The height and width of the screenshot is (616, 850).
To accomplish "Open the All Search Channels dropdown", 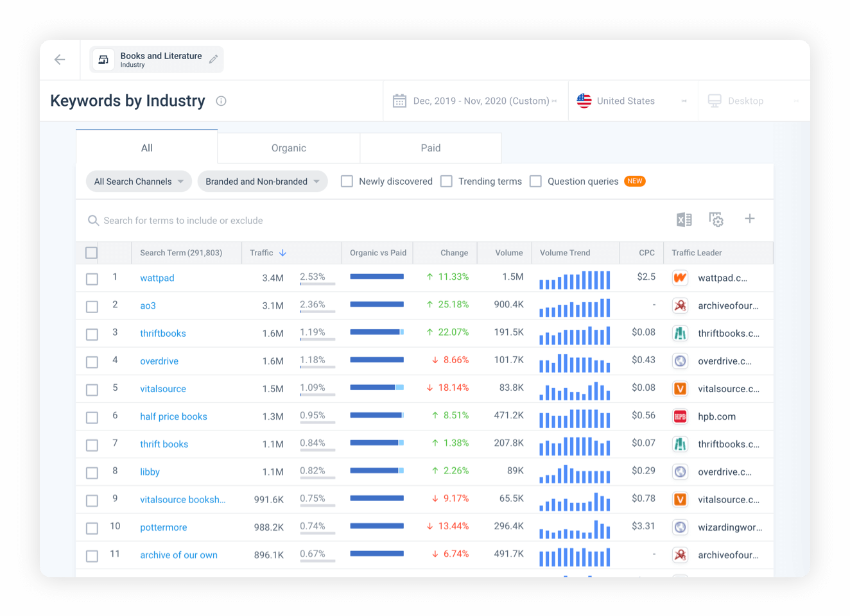I will pyautogui.click(x=138, y=181).
